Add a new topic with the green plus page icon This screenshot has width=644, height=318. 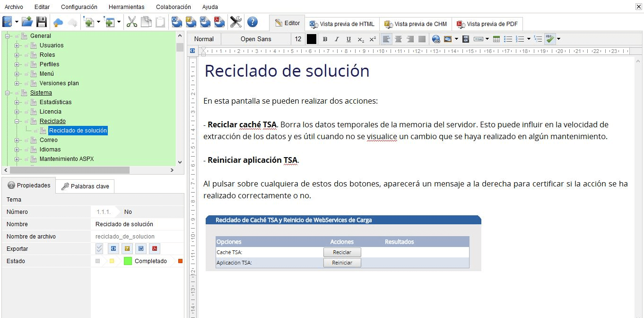coord(89,22)
